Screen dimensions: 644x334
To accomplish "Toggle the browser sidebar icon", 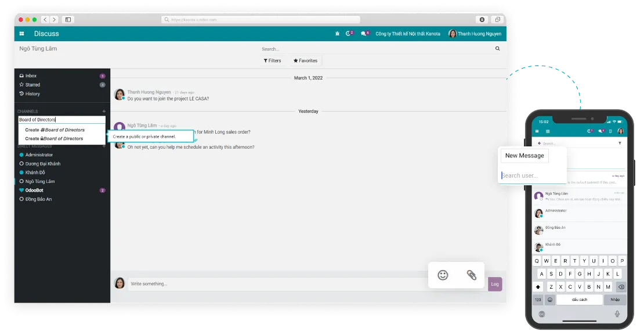I will click(68, 19).
